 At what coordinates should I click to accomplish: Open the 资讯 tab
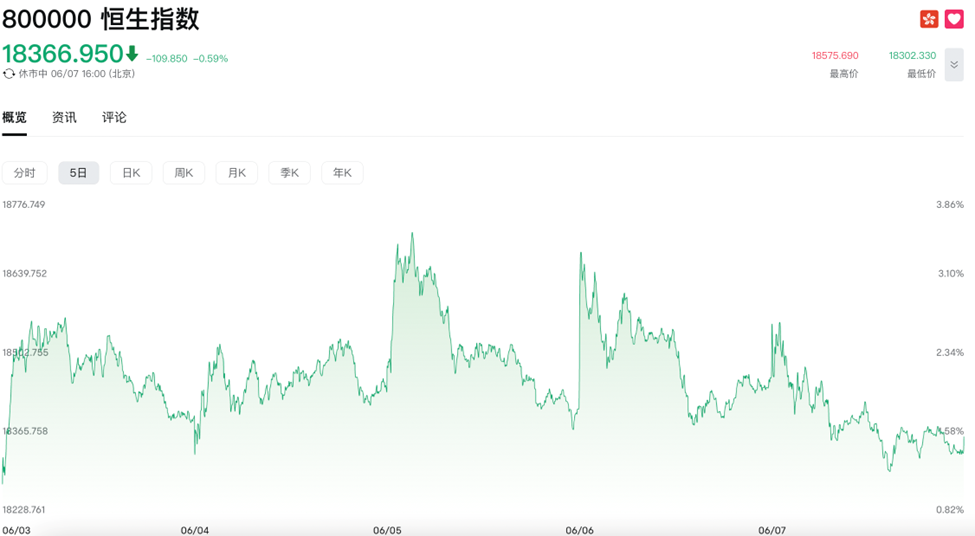click(x=64, y=117)
